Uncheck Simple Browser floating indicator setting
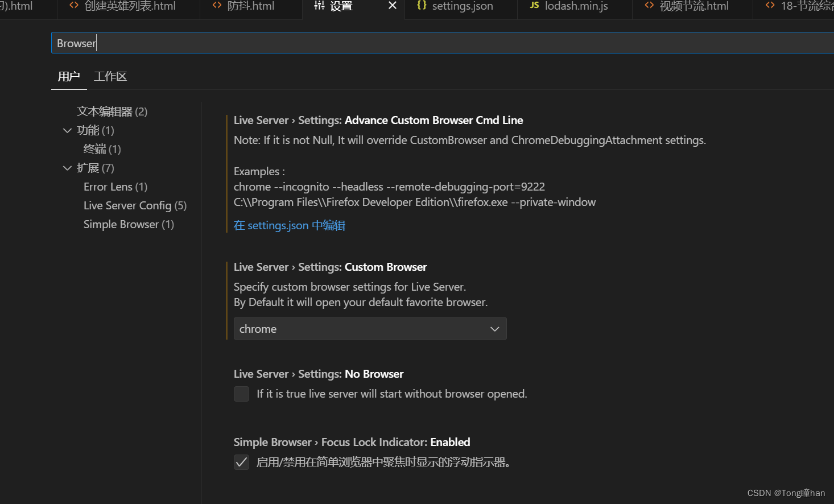 pos(241,462)
